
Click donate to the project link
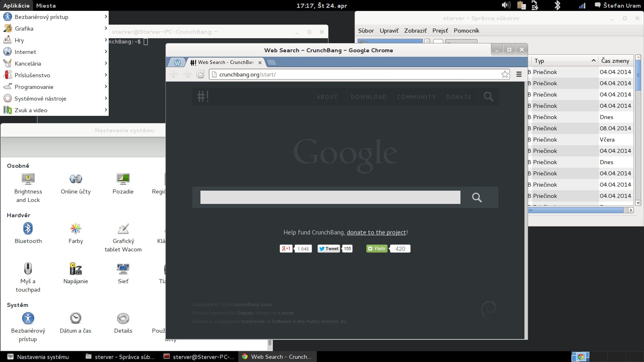point(376,232)
